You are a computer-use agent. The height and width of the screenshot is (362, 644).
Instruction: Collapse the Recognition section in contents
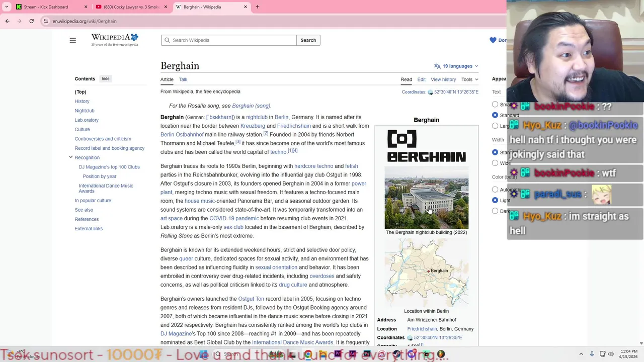[x=71, y=157]
